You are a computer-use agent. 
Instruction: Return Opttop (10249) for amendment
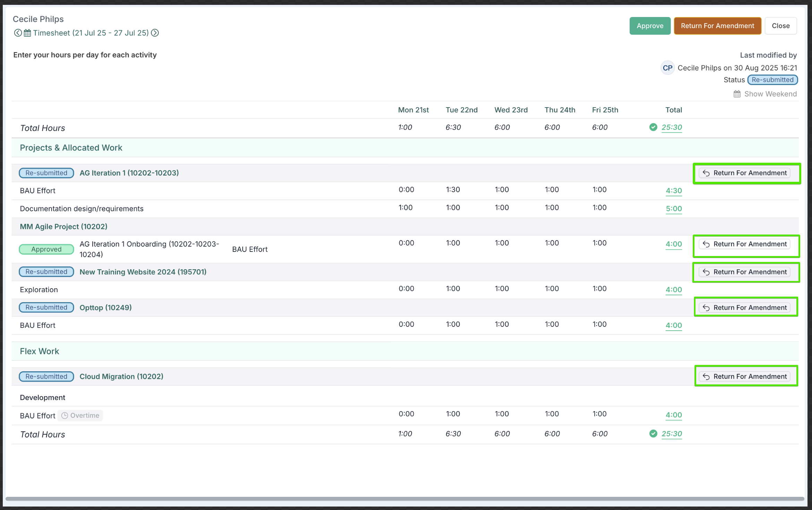pos(745,308)
